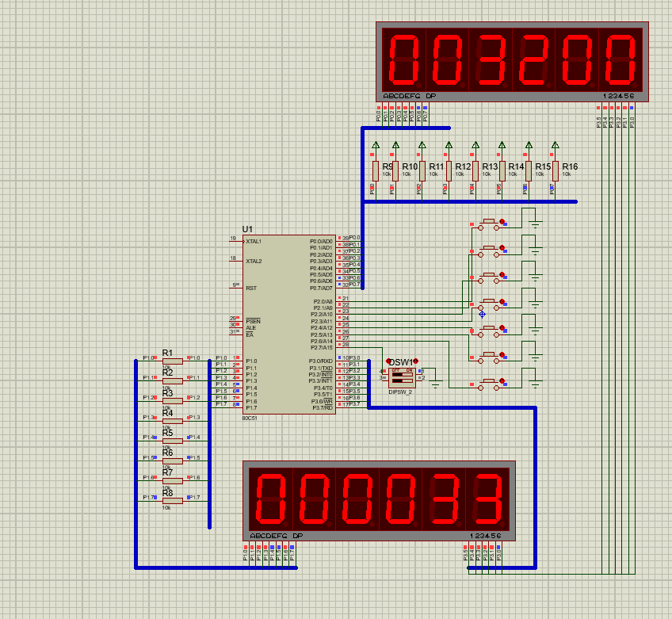
Task: Select pull-up resistor R14
Action: (502, 171)
